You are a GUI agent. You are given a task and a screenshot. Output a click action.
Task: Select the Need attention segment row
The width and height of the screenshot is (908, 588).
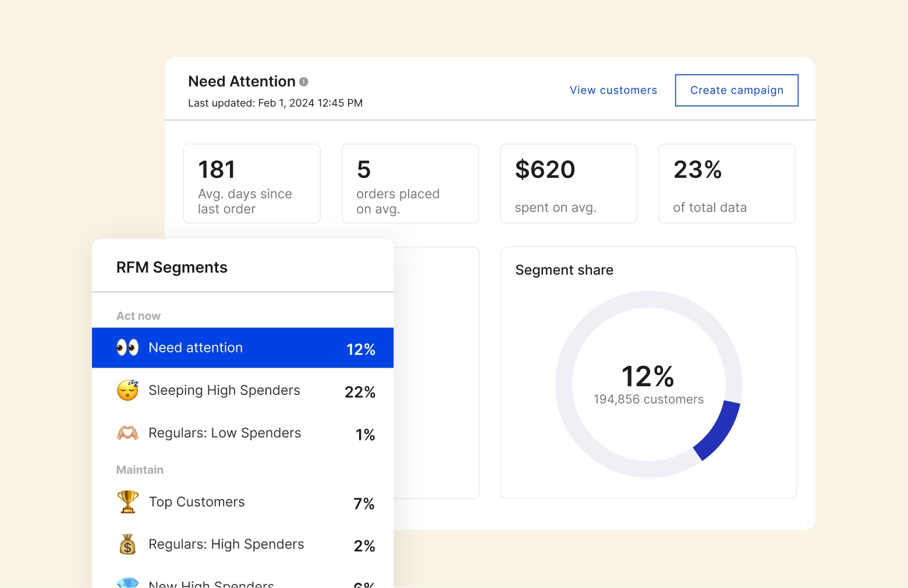click(242, 347)
